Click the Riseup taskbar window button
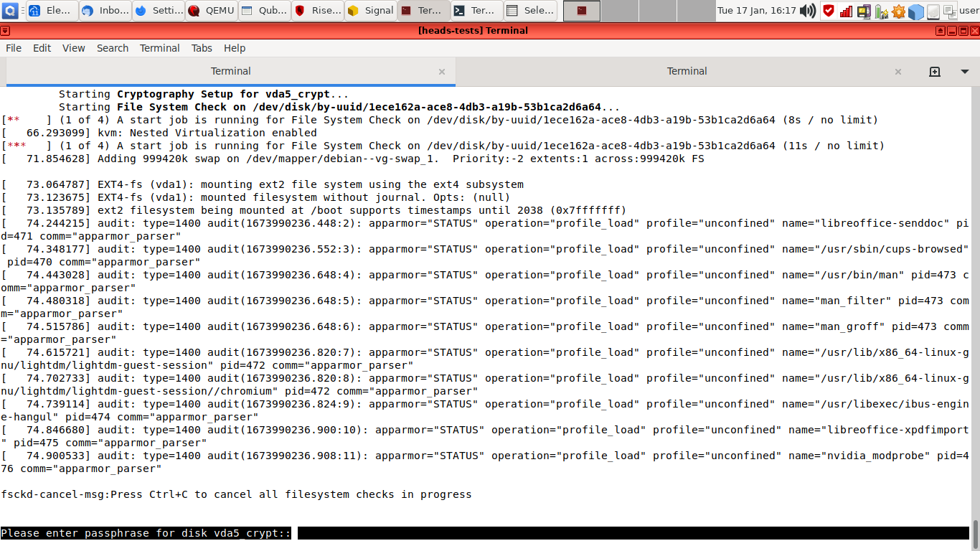Image resolution: width=980 pixels, height=551 pixels. (317, 11)
